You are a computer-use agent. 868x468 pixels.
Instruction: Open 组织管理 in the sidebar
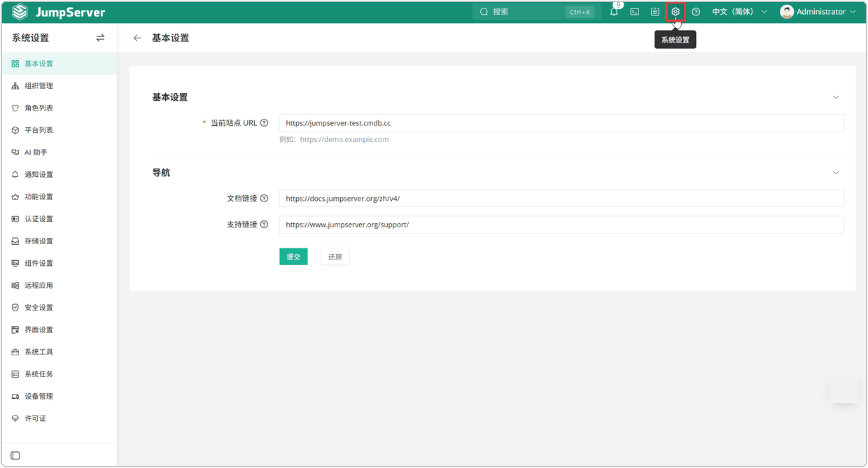tap(59, 86)
